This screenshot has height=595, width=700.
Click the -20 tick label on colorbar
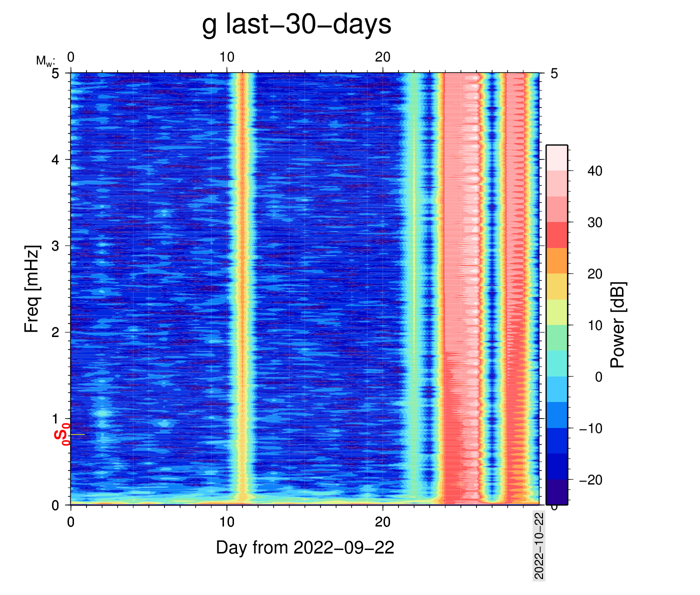coord(590,480)
